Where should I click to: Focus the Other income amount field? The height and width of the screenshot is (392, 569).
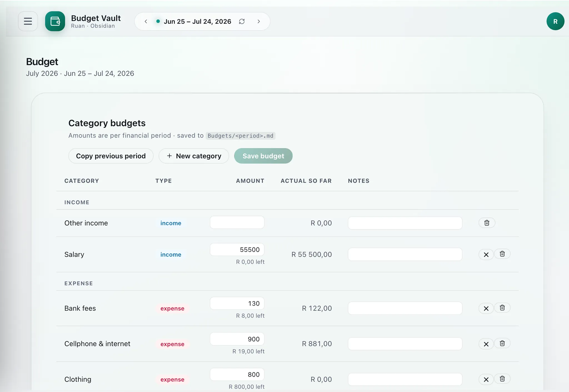click(237, 223)
